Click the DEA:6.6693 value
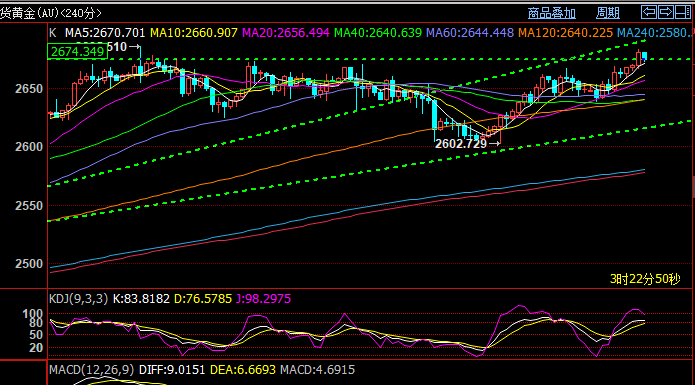The width and height of the screenshot is (695, 385). (243, 370)
